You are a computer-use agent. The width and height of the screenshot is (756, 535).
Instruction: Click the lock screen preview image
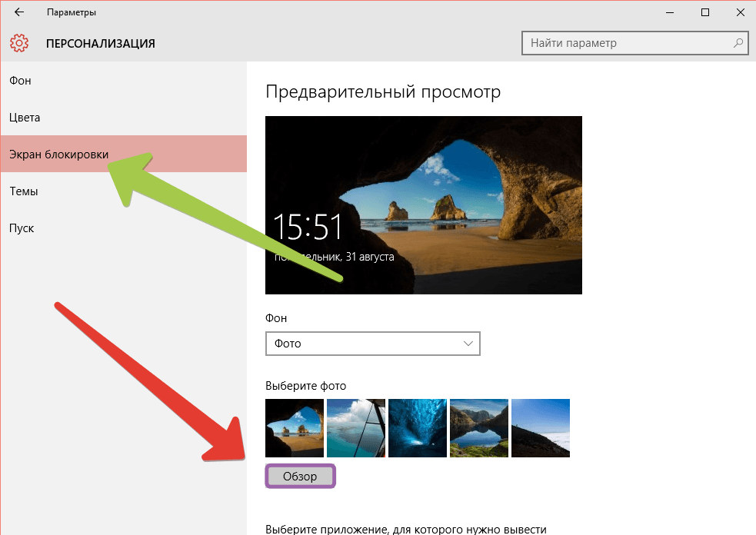[x=424, y=204]
